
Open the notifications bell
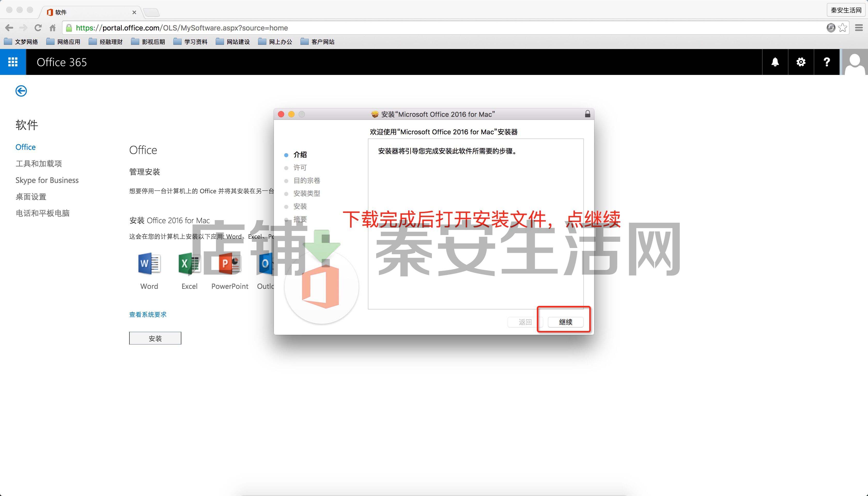point(775,62)
